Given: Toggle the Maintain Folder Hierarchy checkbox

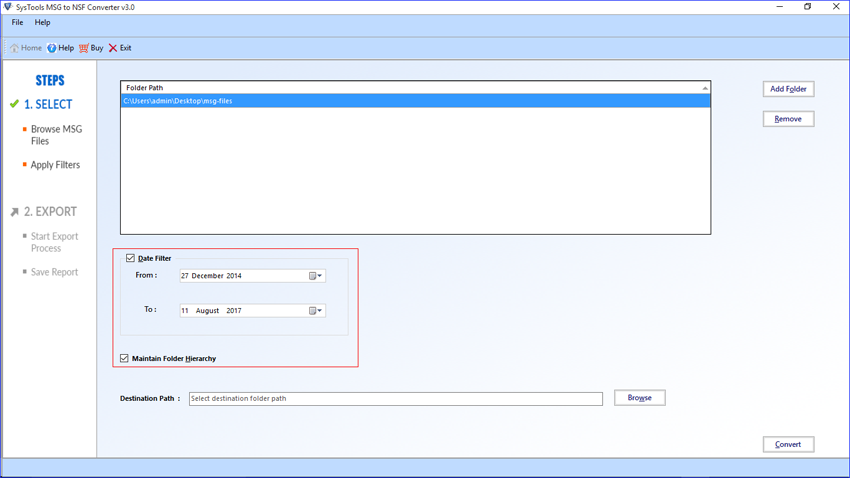Looking at the screenshot, I should point(124,358).
